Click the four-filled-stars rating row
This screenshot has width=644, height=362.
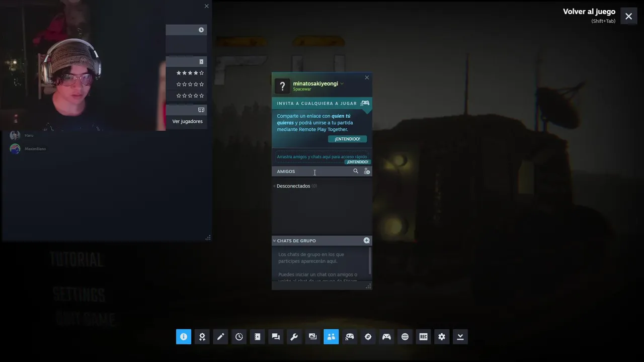pyautogui.click(x=190, y=73)
